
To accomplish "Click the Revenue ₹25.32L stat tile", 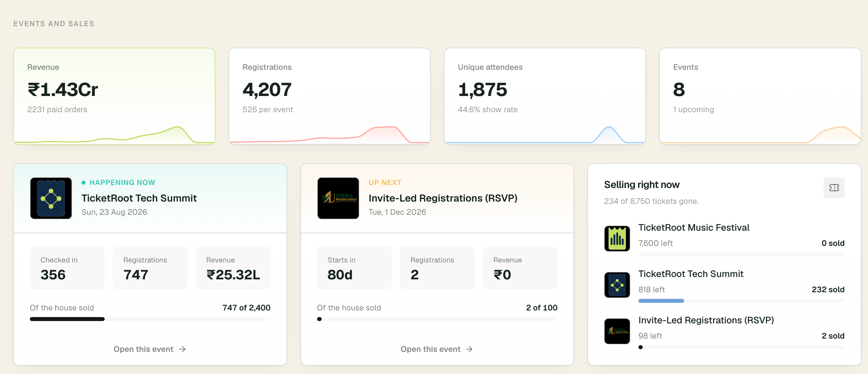I will (233, 268).
